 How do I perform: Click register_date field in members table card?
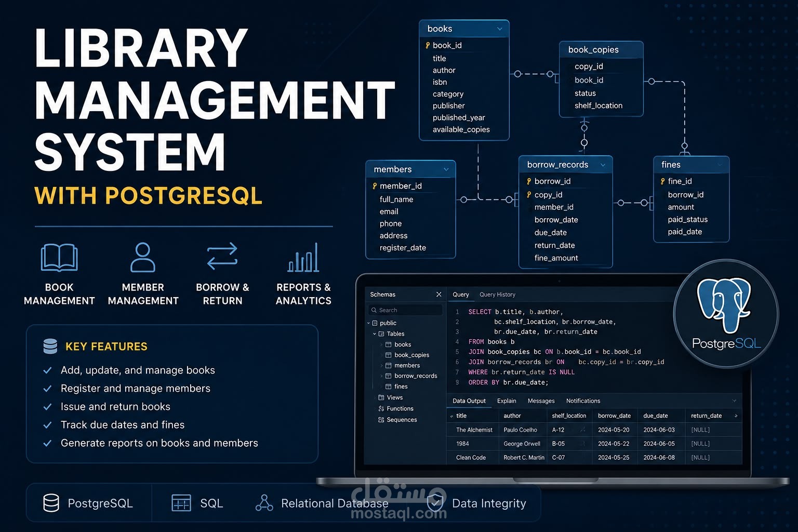(x=403, y=248)
